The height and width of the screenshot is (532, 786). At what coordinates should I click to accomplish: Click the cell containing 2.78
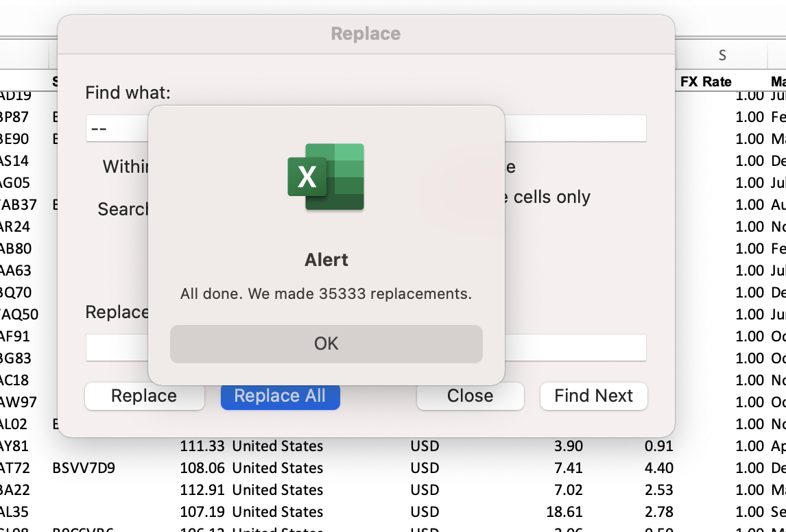(x=658, y=512)
